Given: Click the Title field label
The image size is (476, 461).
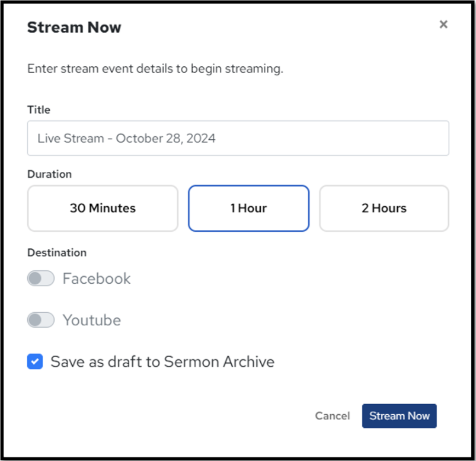Looking at the screenshot, I should pyautogui.click(x=39, y=110).
